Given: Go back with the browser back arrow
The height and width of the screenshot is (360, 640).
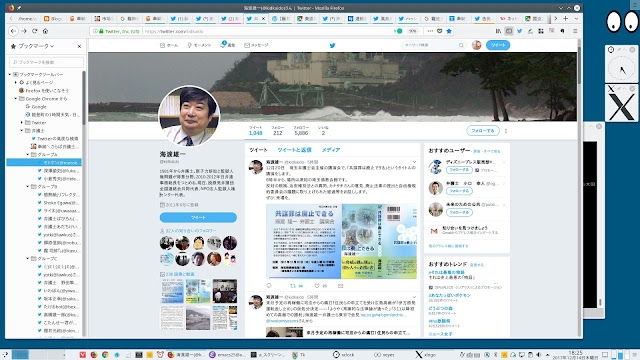Looking at the screenshot, I should coord(13,31).
